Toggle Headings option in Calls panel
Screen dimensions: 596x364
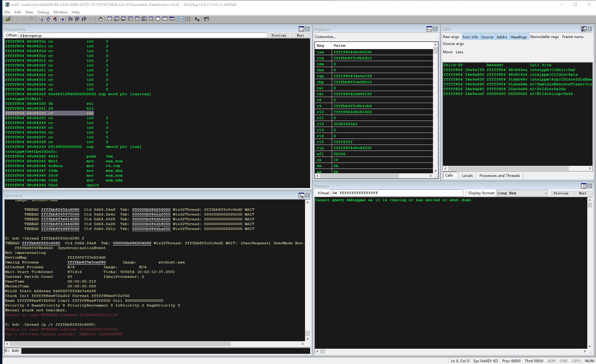pos(519,37)
